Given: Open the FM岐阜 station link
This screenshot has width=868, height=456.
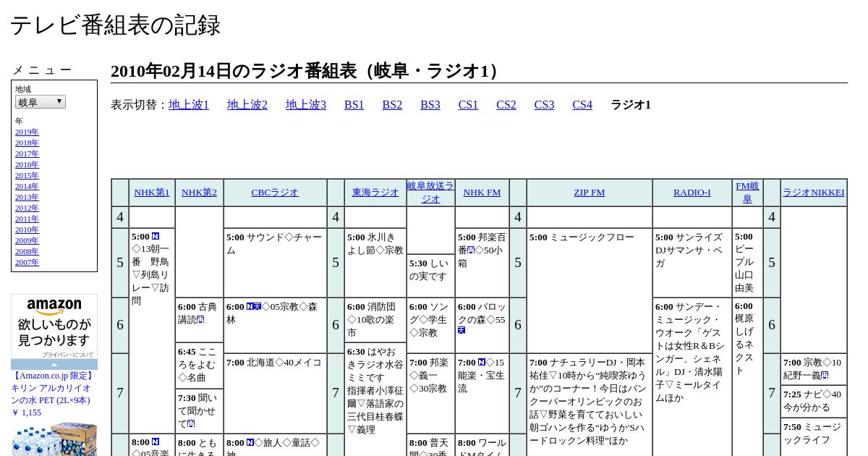Looking at the screenshot, I should [x=747, y=193].
